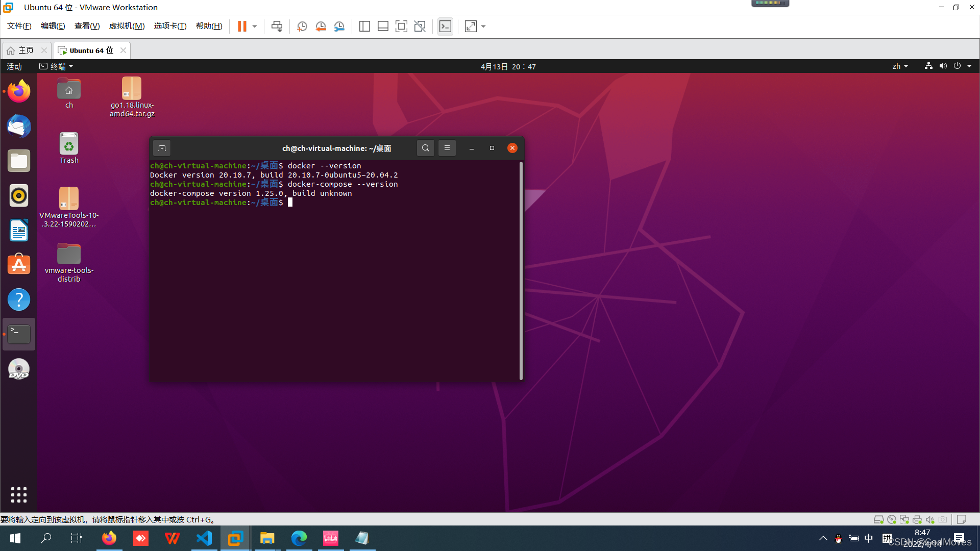Toggle the sidebar library view icon
This screenshot has width=980, height=551.
(364, 27)
